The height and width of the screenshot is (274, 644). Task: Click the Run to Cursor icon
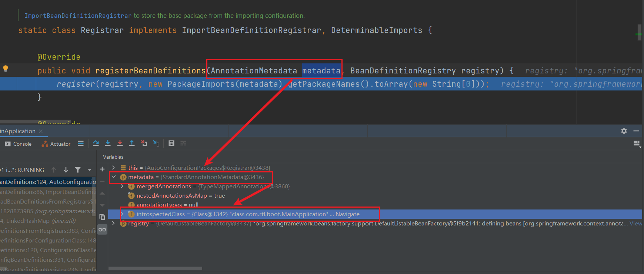click(156, 143)
